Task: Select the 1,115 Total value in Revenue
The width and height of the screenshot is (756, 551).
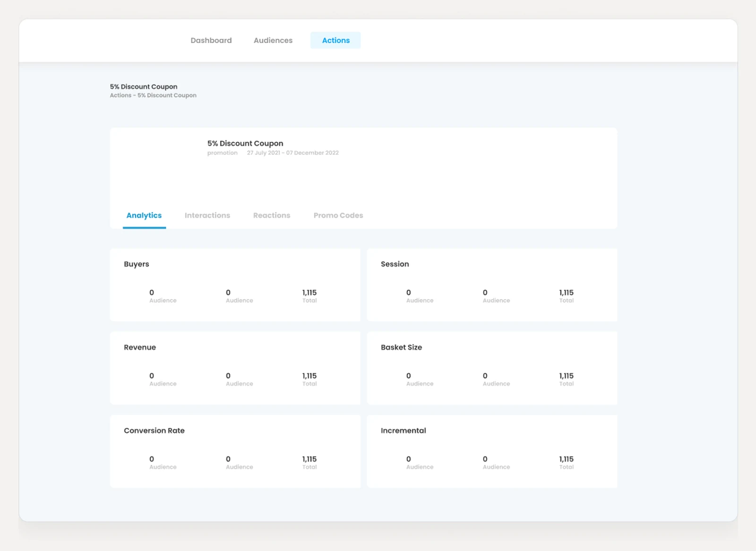Action: point(309,376)
